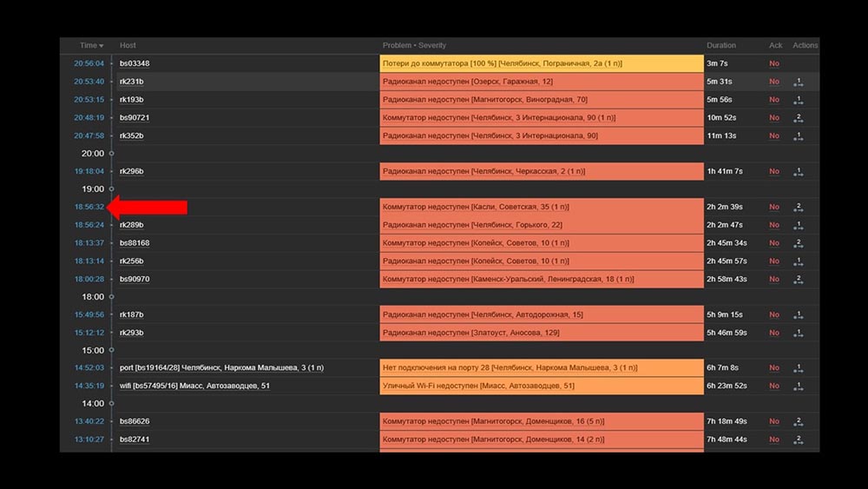868x489 pixels.
Task: Open actions icon for host rk296b
Action: [x=798, y=172]
